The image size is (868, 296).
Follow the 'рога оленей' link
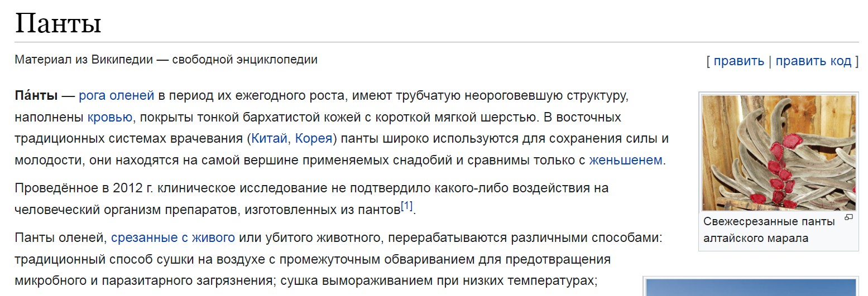[116, 96]
